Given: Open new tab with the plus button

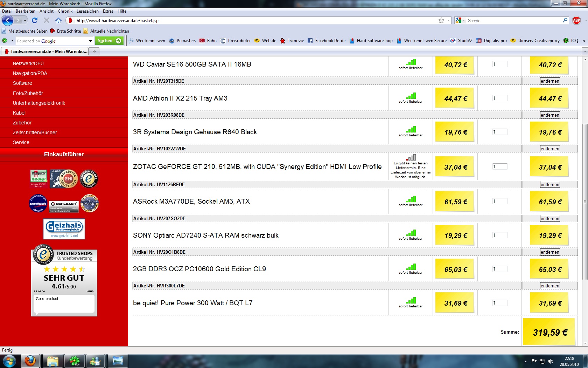Looking at the screenshot, I should tap(94, 52).
